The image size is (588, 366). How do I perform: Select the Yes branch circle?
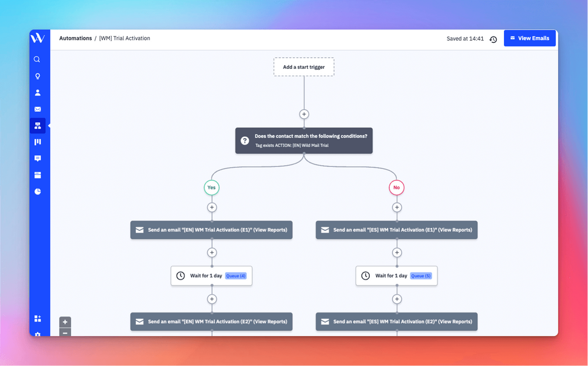(211, 187)
